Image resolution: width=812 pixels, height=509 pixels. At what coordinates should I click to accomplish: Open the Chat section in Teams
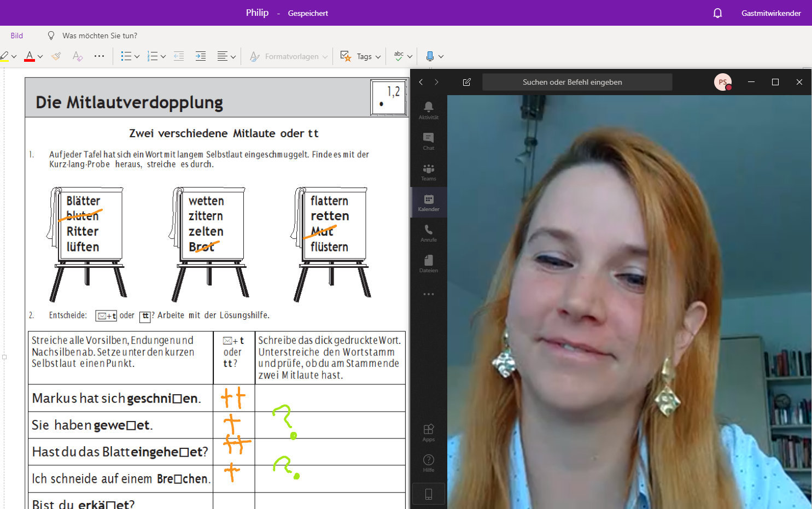point(428,141)
